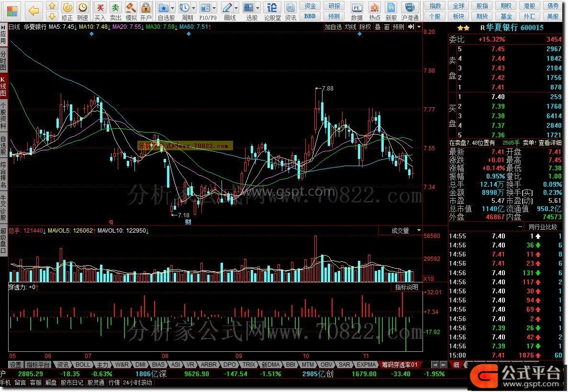Image resolution: width=568 pixels, height=392 pixels.
Task: Expand the F10/F9 dropdown arrow
Action: pyautogui.click(x=214, y=8)
